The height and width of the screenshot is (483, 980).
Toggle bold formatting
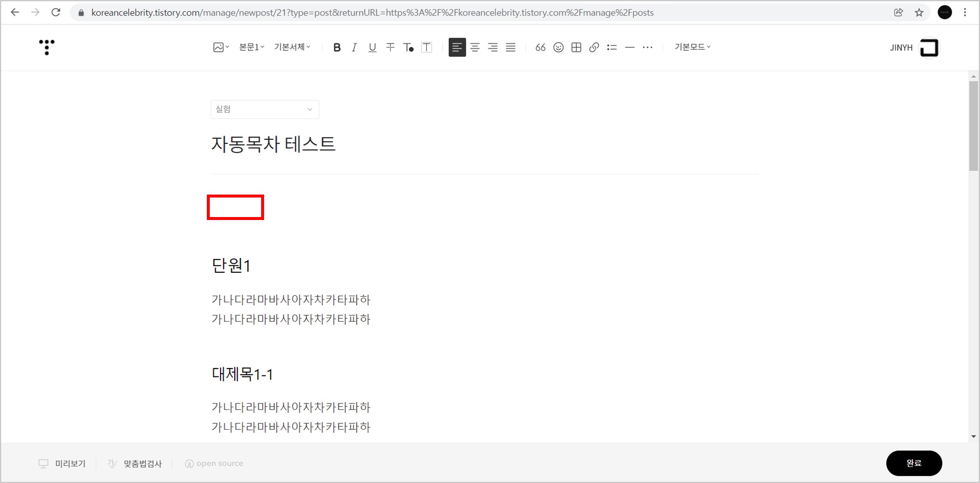click(336, 47)
